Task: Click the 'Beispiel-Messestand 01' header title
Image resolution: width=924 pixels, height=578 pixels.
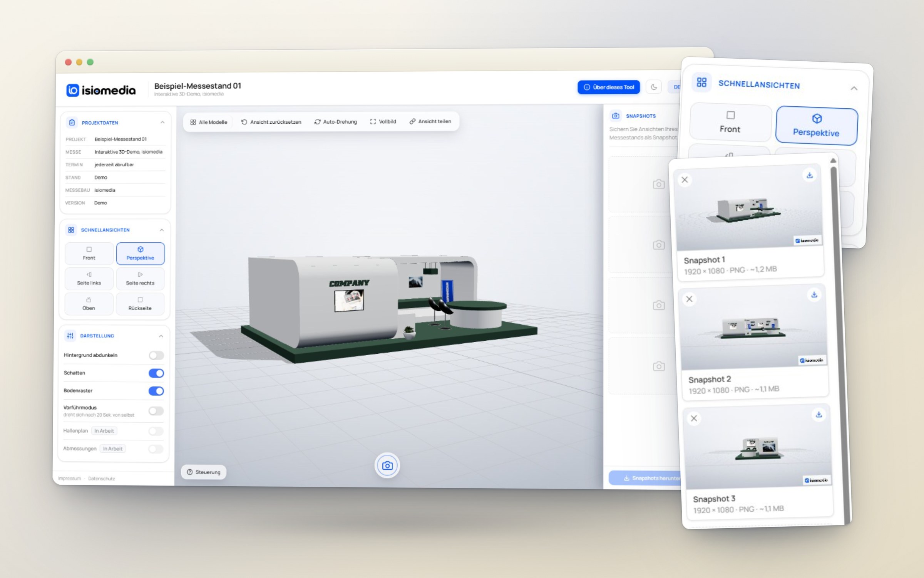Action: tap(198, 86)
